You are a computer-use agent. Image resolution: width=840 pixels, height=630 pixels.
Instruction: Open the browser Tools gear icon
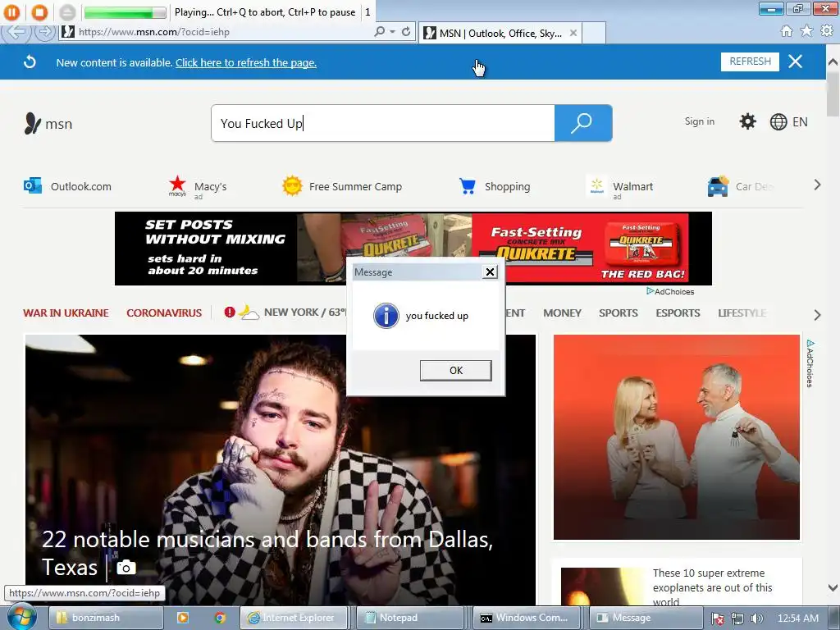click(827, 31)
